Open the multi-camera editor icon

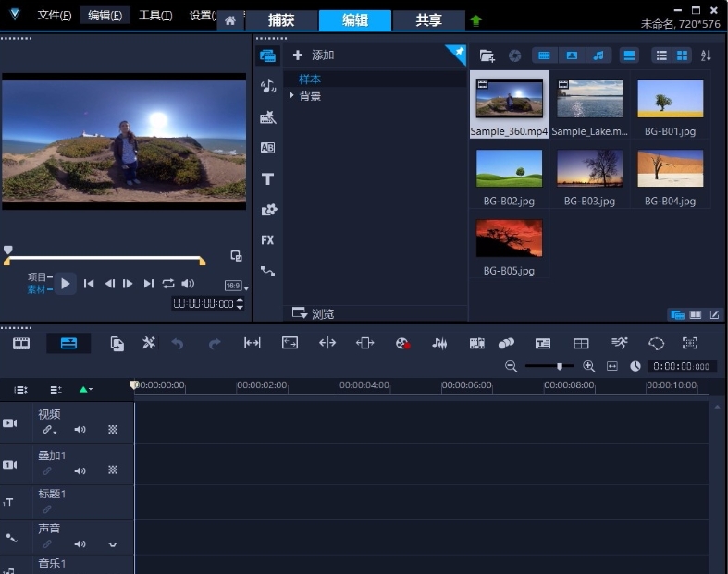pos(581,343)
